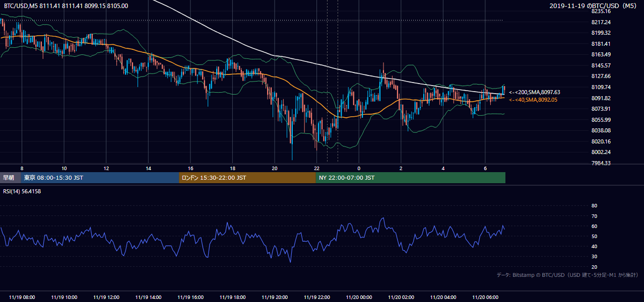Image resolution: width=644 pixels, height=302 pixels.
Task: Click the 8127.66 price axis value
Action: [601, 76]
